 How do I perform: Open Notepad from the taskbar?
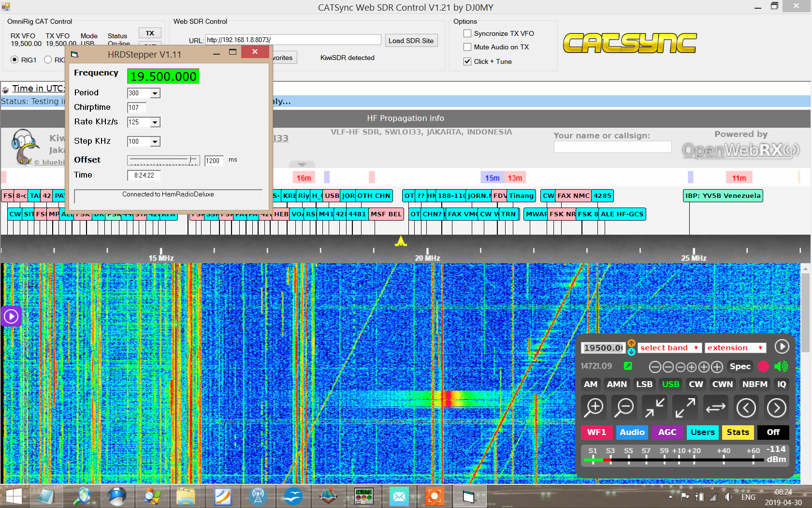[47, 496]
